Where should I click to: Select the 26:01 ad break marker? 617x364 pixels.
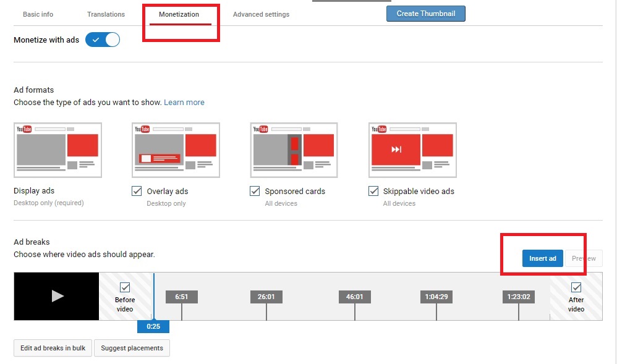pos(266,297)
